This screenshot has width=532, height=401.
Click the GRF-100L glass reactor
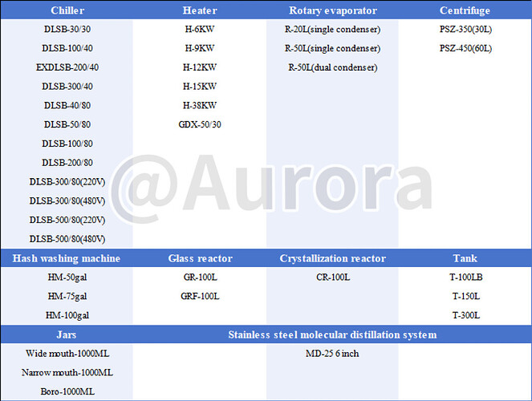[x=200, y=296]
